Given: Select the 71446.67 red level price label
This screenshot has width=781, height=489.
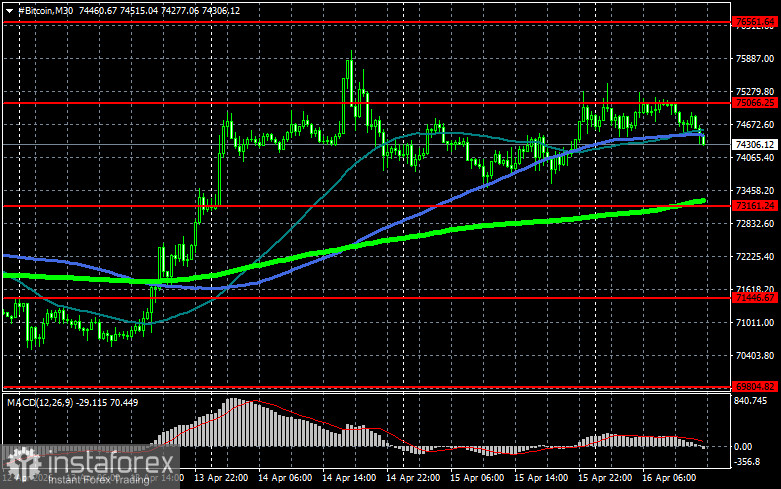Looking at the screenshot, I should pyautogui.click(x=755, y=298).
